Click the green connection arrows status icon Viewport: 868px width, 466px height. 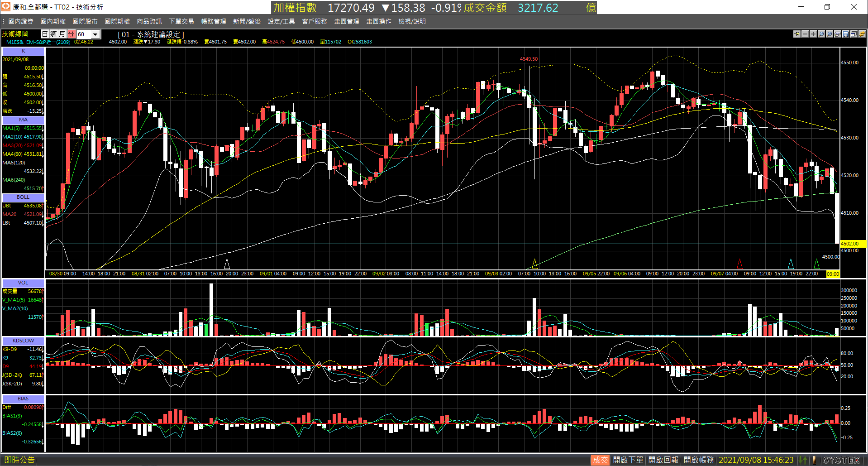(803, 460)
